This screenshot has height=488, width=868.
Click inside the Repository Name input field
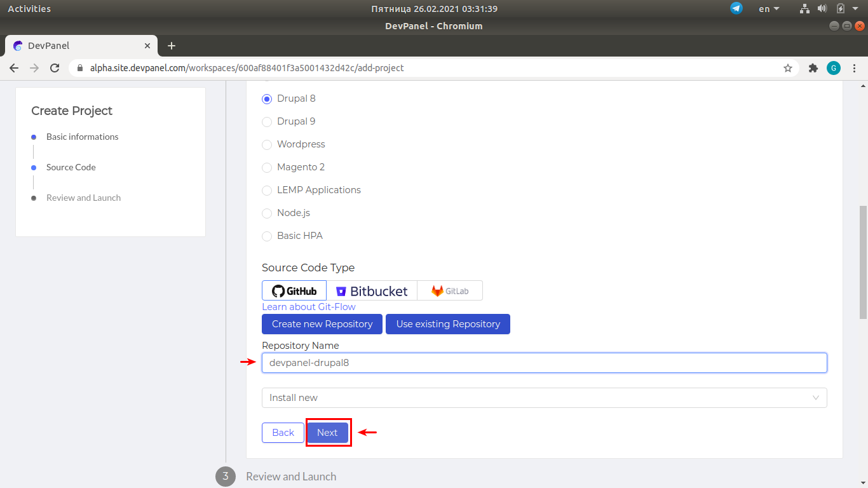point(544,362)
